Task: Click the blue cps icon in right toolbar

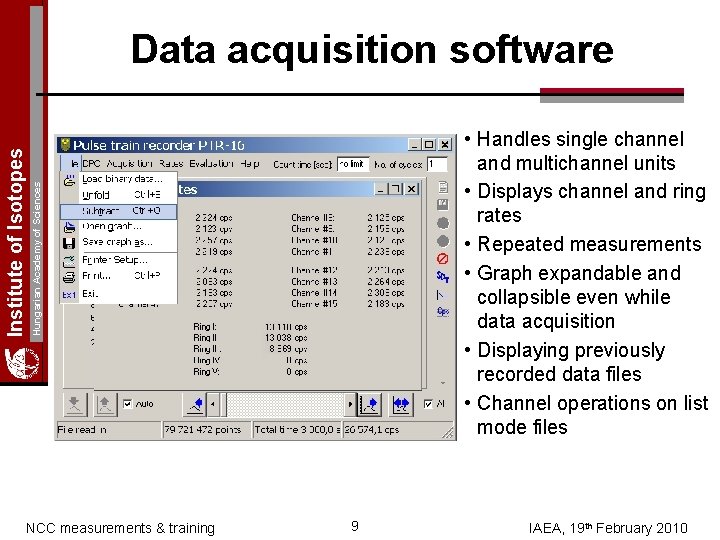Action: point(443,312)
